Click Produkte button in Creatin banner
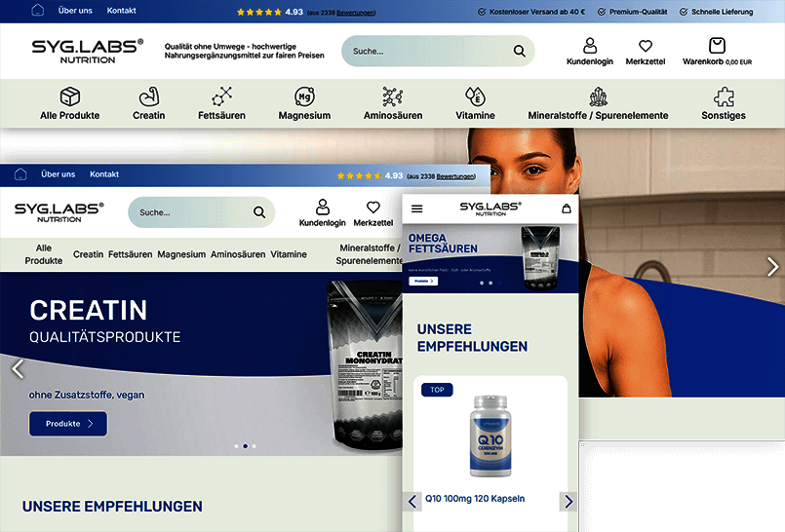The width and height of the screenshot is (785, 532). coord(68,424)
